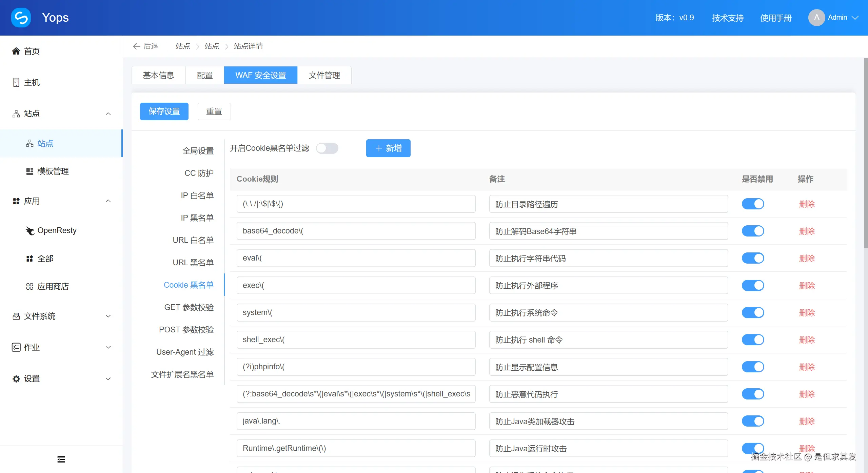Open the Admin user dropdown arrow
Image resolution: width=868 pixels, height=473 pixels.
point(855,18)
